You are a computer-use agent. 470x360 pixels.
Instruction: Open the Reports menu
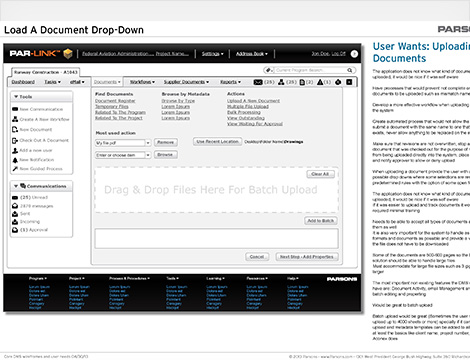click(x=230, y=82)
